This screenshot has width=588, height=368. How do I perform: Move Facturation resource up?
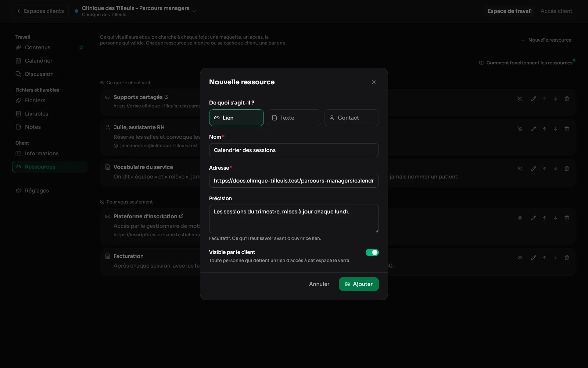click(x=545, y=258)
